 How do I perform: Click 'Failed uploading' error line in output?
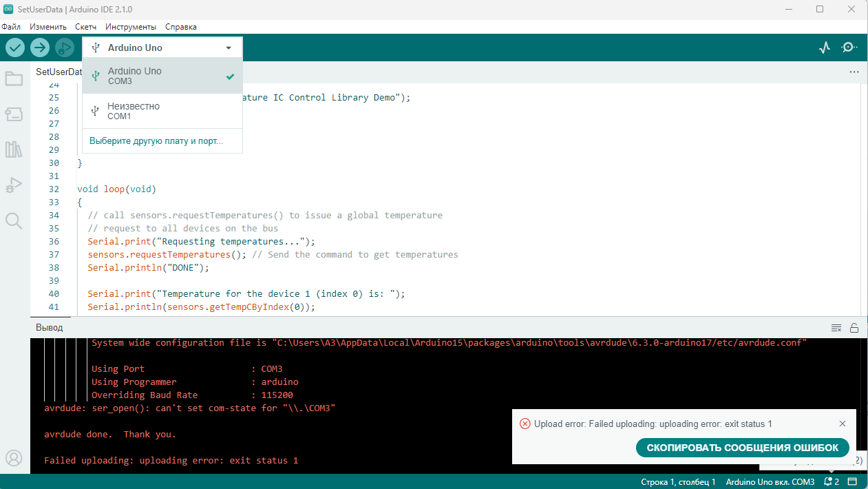(171, 461)
